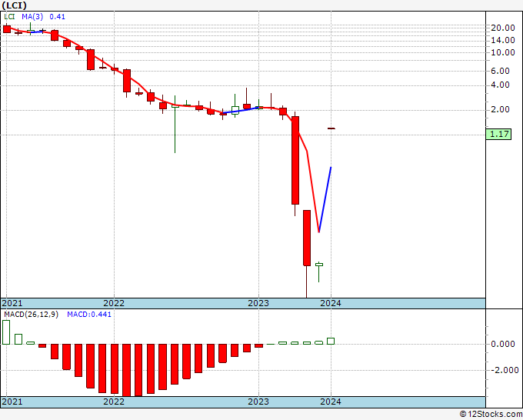Viewport: 523px width, 420px height.
Task: Click the blue moving average segment near 2024
Action: (325, 199)
